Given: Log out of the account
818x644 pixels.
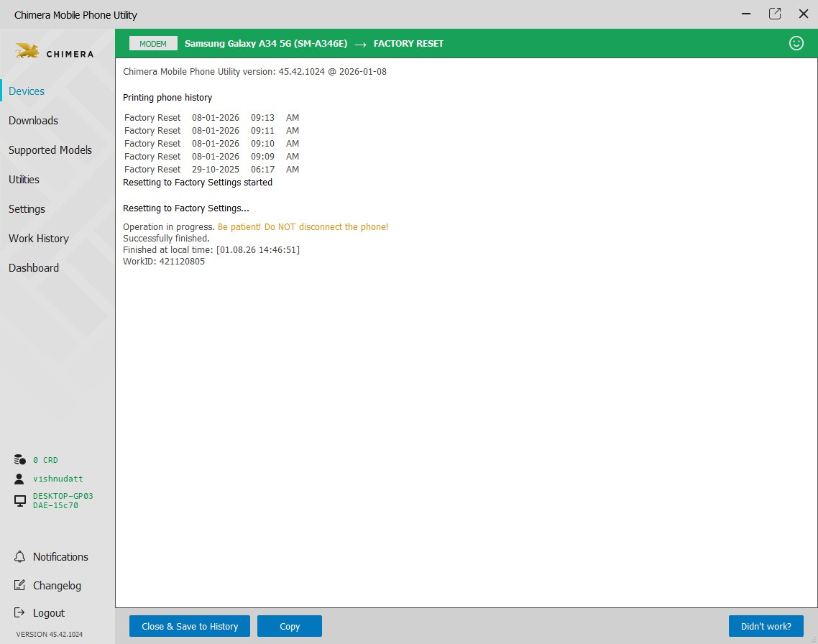Looking at the screenshot, I should (48, 613).
